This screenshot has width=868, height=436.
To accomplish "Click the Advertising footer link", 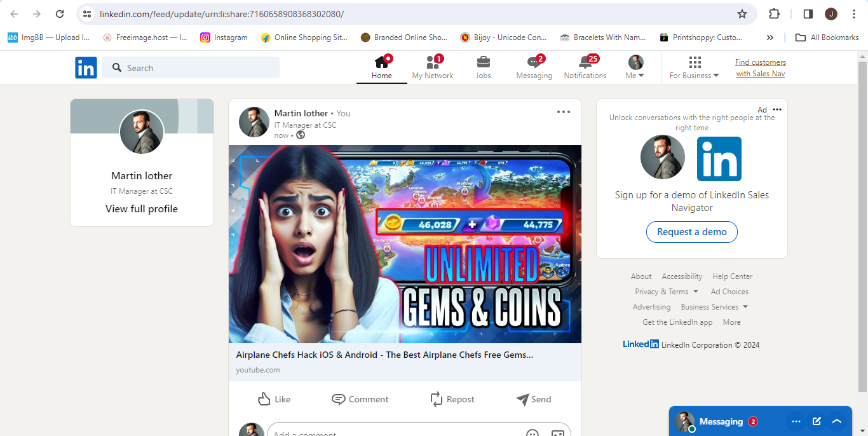I will pyautogui.click(x=651, y=307).
